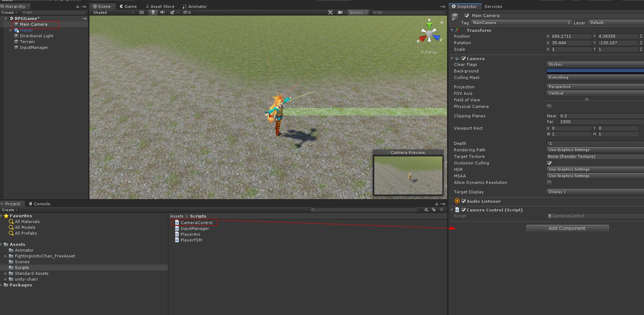Select the Scene tab
Viewport: 644px width, 315px height.
click(102, 7)
